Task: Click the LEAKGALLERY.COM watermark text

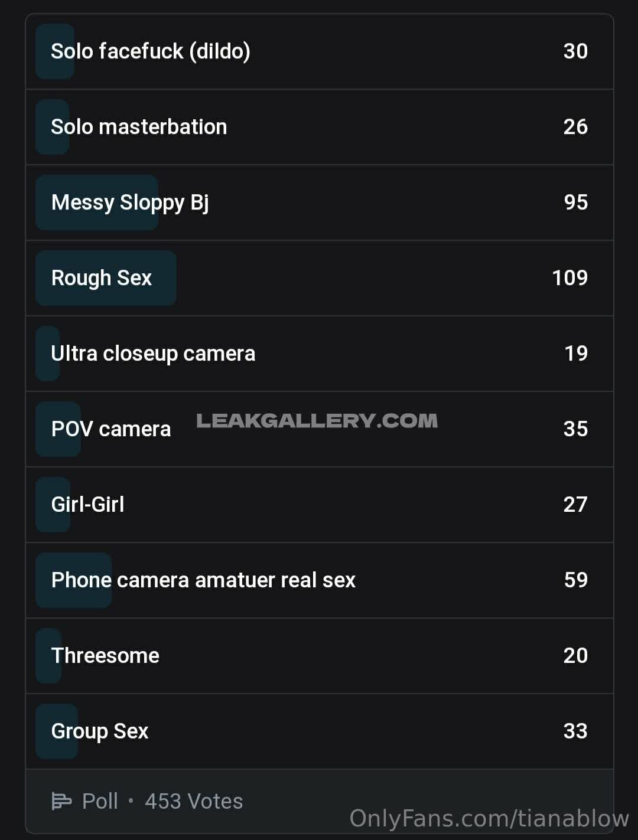Action: (317, 421)
